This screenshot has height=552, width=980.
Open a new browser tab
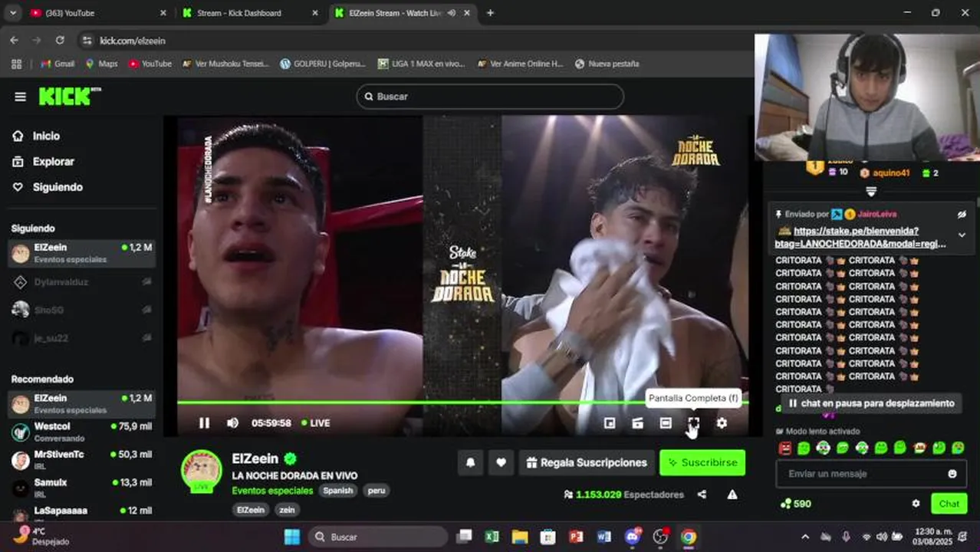pos(490,13)
